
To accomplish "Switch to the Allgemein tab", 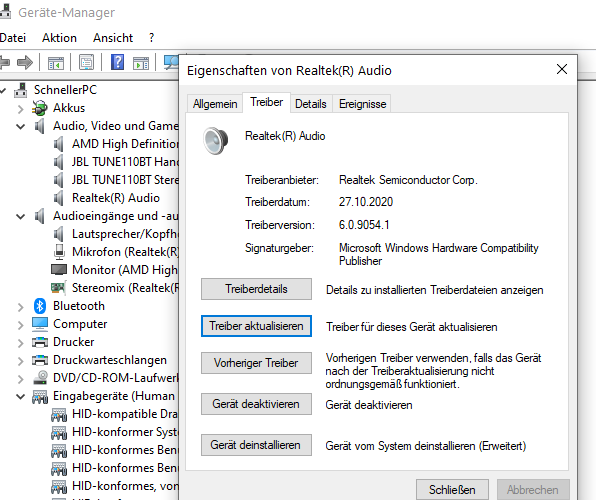I will point(215,104).
